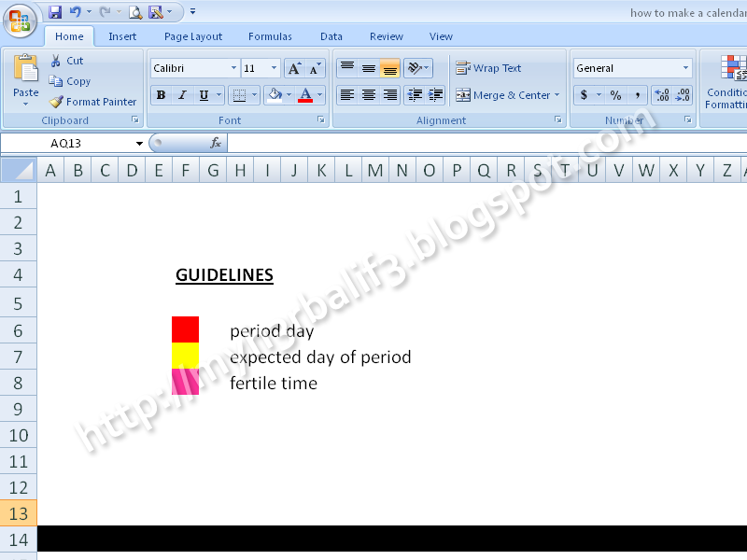
Task: Apply red font color
Action: click(x=305, y=95)
